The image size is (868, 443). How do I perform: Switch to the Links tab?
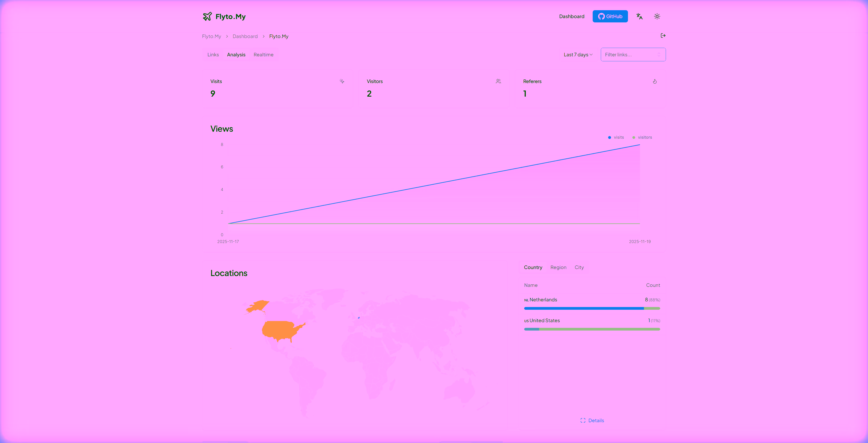point(213,55)
